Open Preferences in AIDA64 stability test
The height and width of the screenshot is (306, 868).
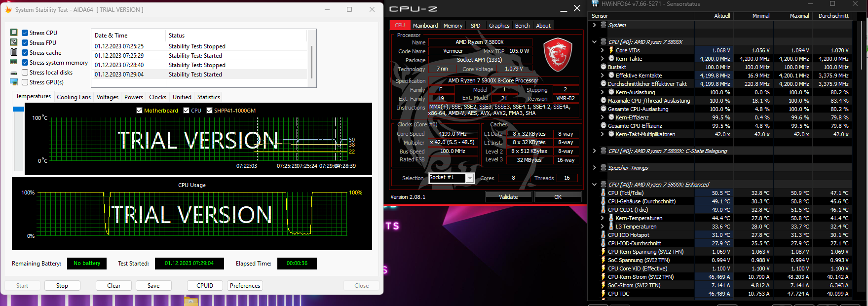tap(245, 286)
